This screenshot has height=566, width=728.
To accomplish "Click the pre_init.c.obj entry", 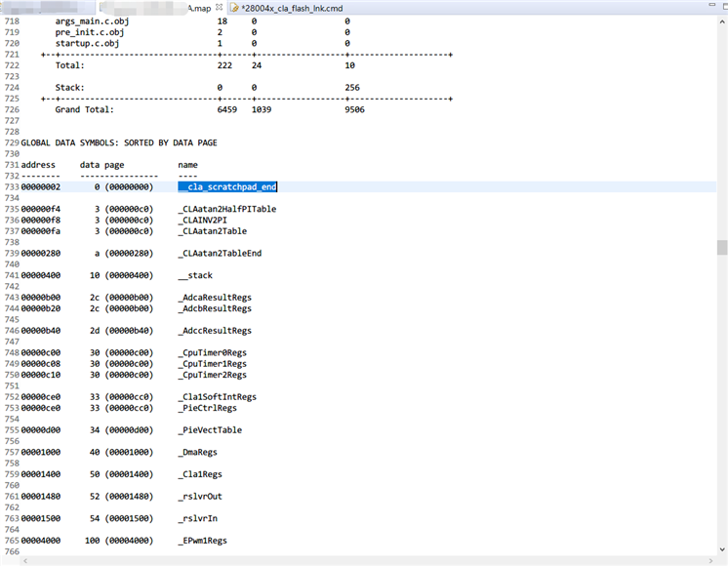I will (x=90, y=32).
